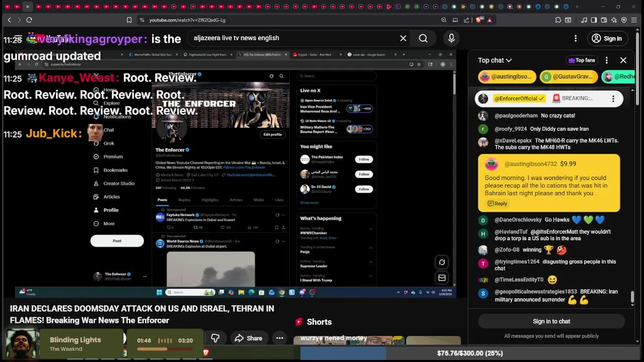Go back using the browser back arrow
The image size is (644, 362).
[9, 20]
